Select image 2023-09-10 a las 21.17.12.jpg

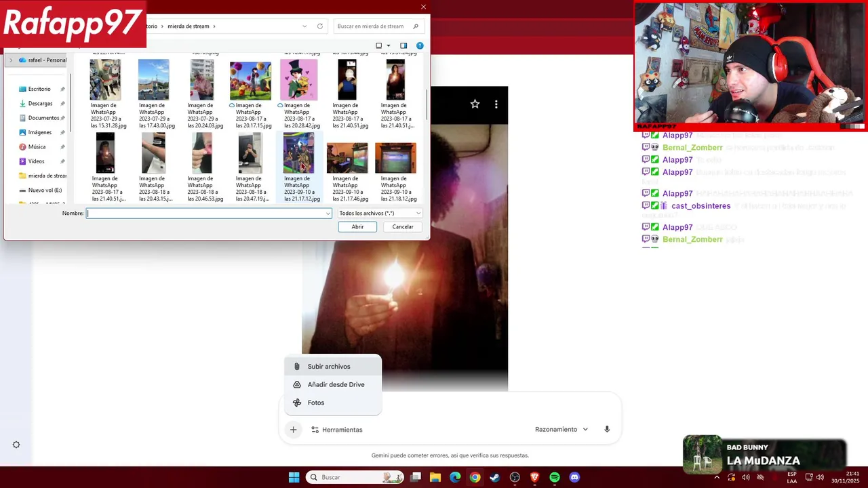click(x=298, y=167)
